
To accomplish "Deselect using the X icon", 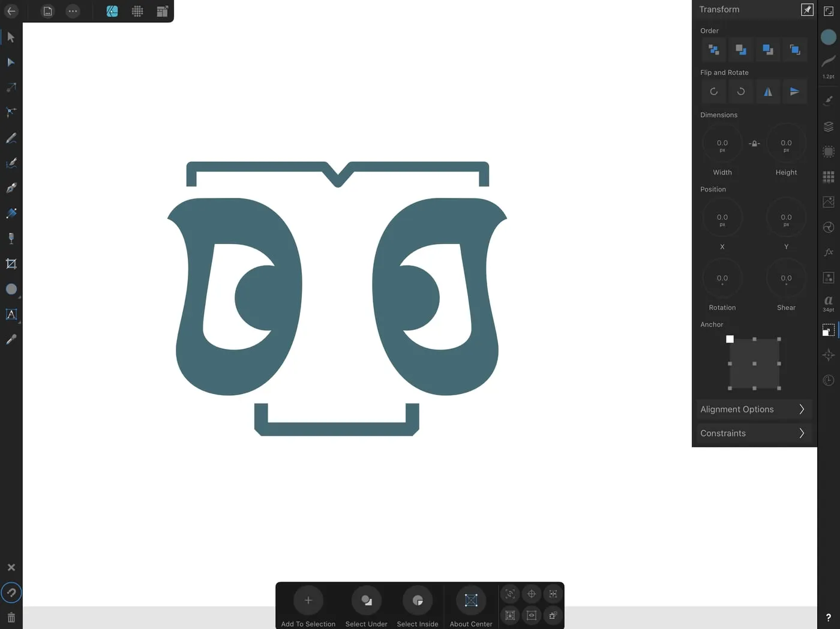I will (11, 567).
